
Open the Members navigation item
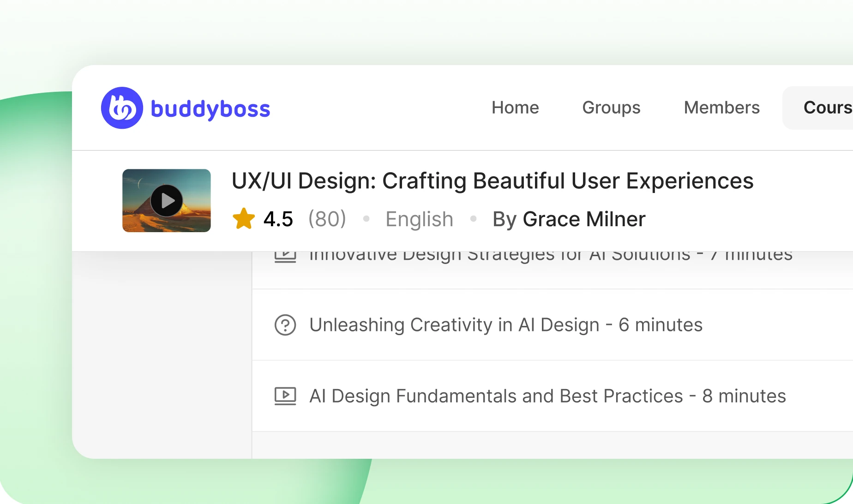pyautogui.click(x=722, y=108)
